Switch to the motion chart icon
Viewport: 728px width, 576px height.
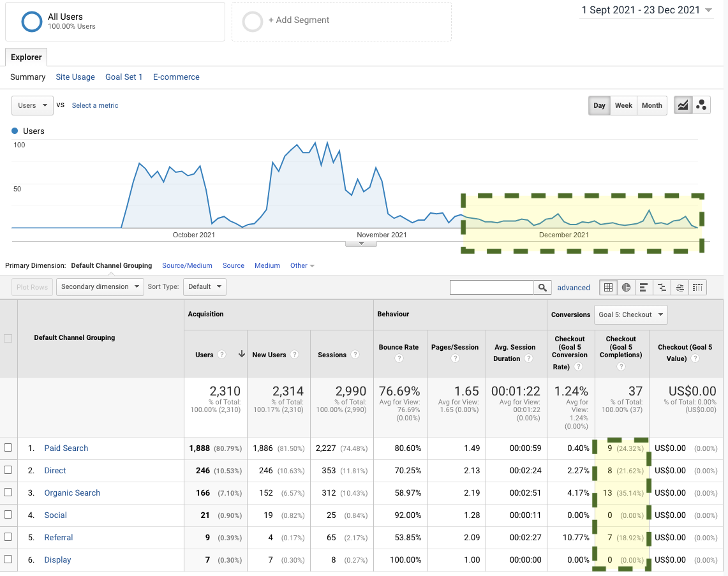point(701,105)
